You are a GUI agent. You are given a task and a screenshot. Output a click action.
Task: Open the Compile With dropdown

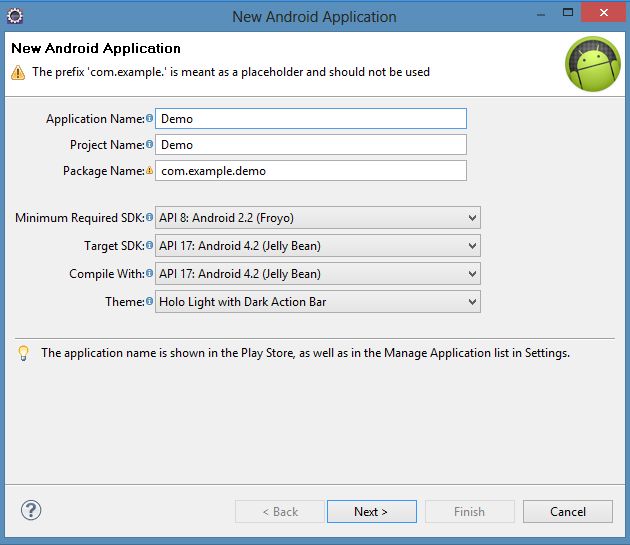coord(318,273)
